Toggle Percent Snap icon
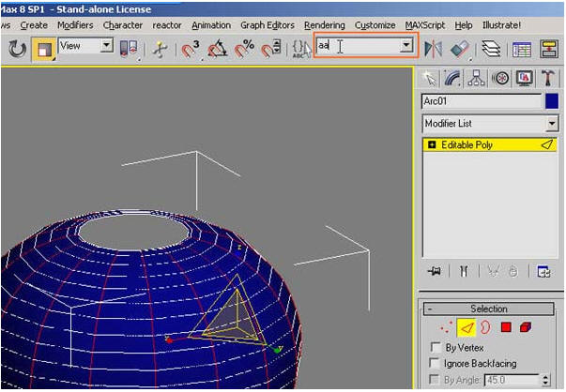 (x=244, y=49)
